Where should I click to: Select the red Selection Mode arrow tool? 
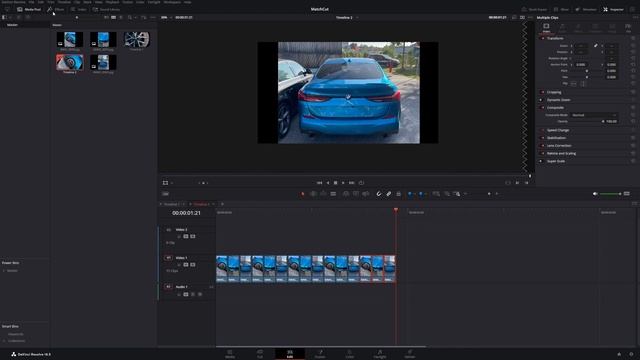303,194
